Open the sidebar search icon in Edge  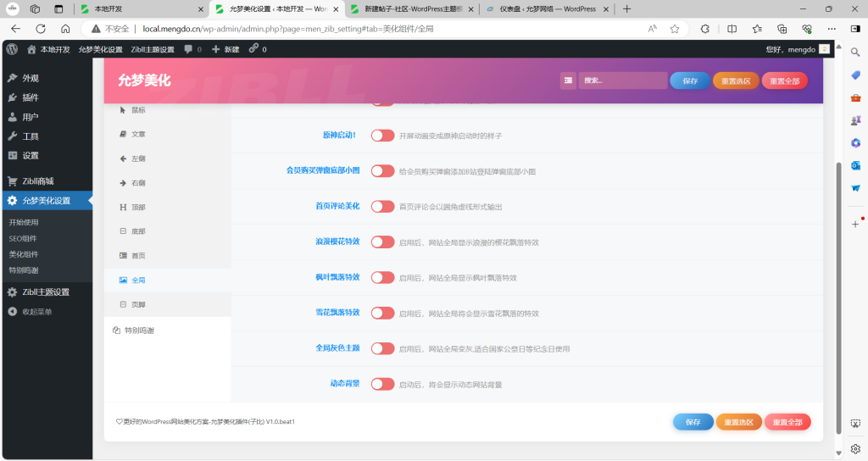(855, 53)
